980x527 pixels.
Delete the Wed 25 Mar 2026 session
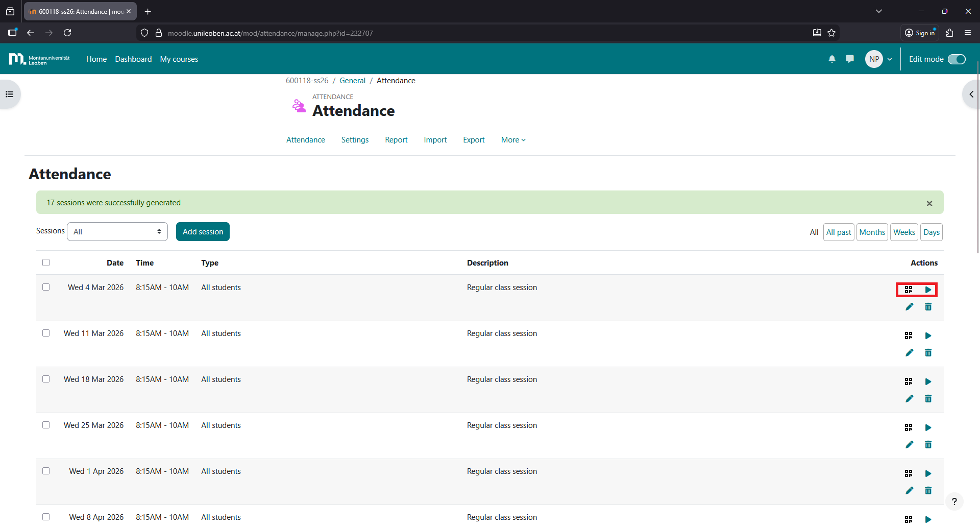pos(928,445)
